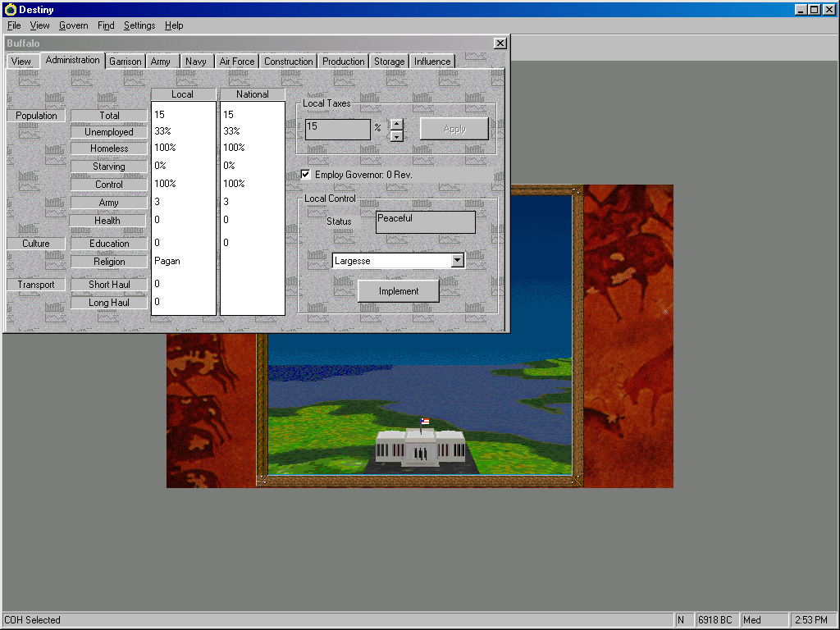The image size is (840, 630).
Task: Open the Find menu
Action: 106,25
